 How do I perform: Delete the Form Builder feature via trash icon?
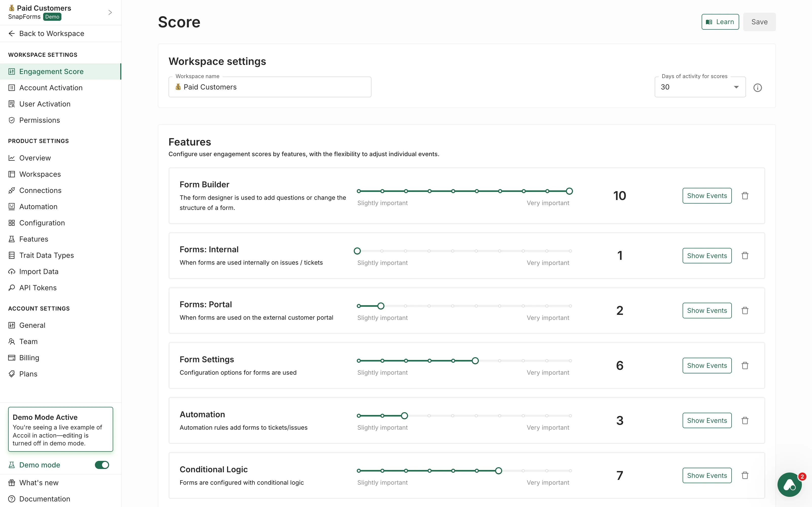pos(745,195)
